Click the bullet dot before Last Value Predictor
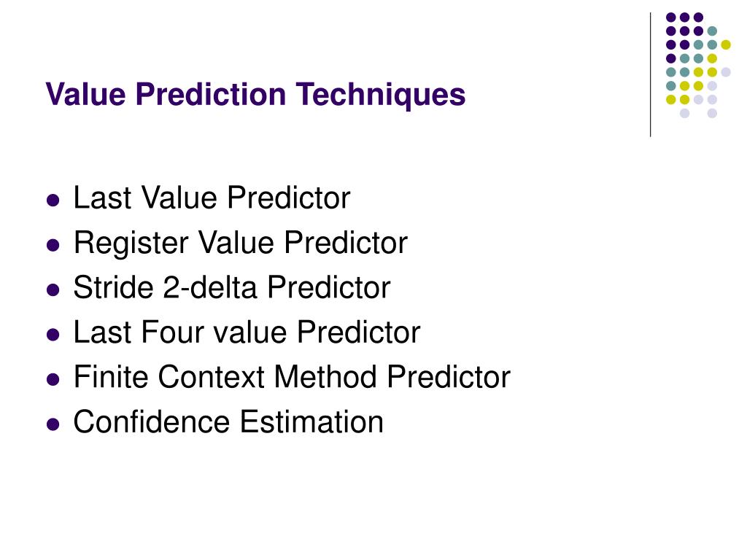747x560 pixels. [x=53, y=200]
